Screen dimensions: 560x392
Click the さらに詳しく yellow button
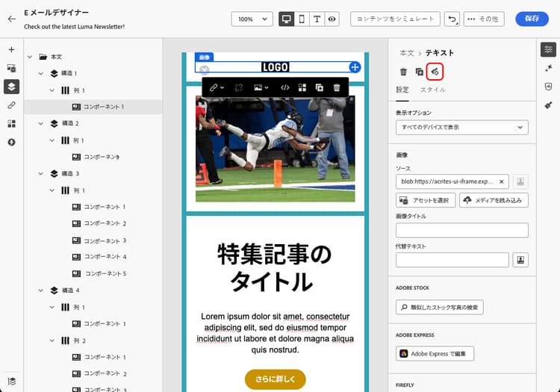[x=275, y=379]
